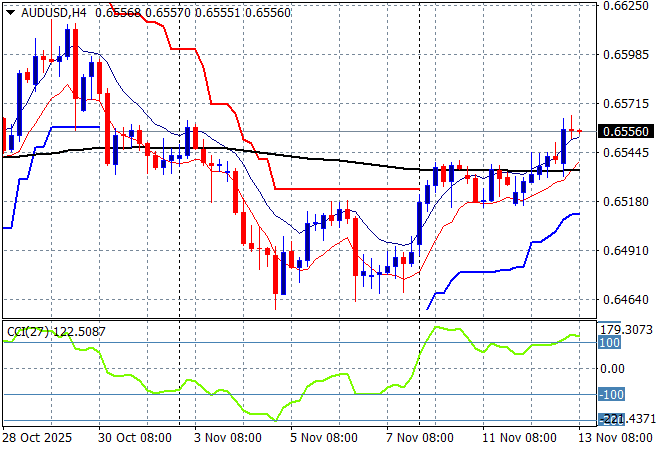660x450 pixels.
Task: Click the 0.64910 price axis label
Action: coord(626,251)
